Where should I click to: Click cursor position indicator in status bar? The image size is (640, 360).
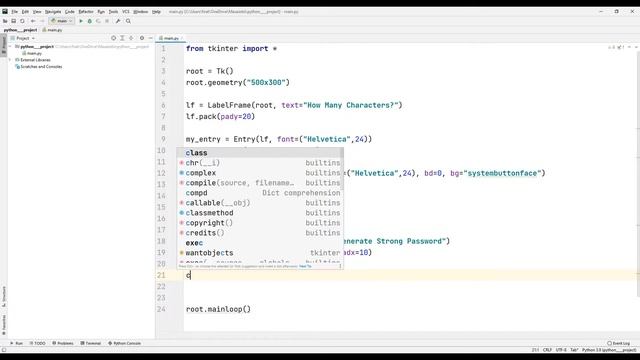pyautogui.click(x=535, y=350)
